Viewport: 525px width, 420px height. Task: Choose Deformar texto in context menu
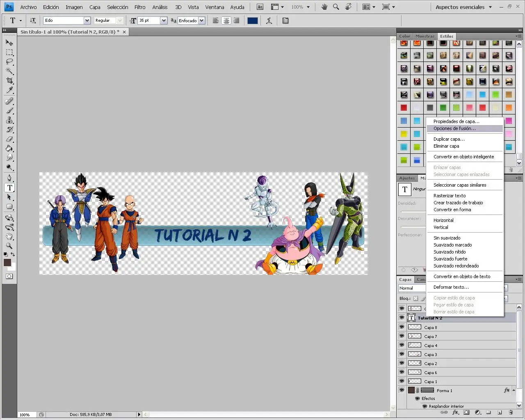[465, 287]
